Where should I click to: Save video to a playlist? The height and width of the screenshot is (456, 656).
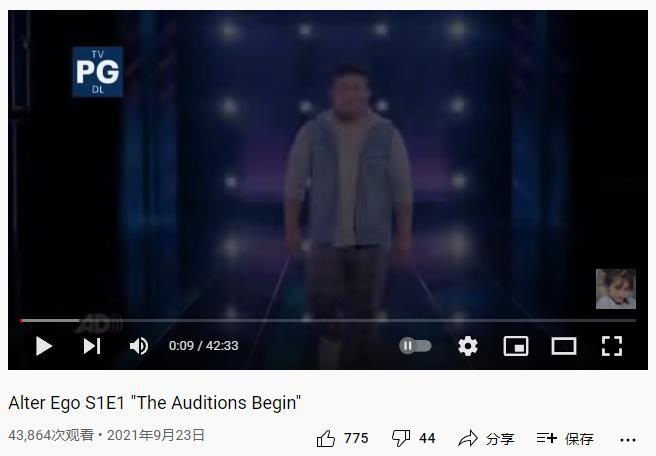coord(565,438)
